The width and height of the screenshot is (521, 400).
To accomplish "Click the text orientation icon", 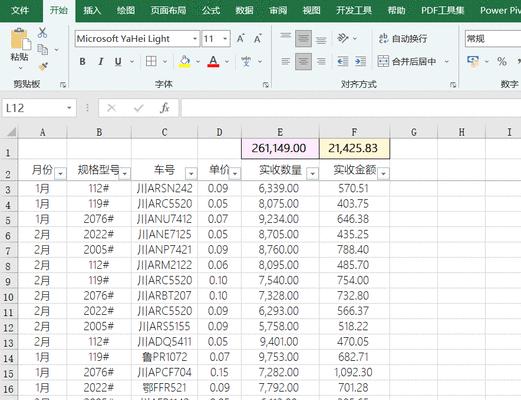I will pyautogui.click(x=343, y=38).
